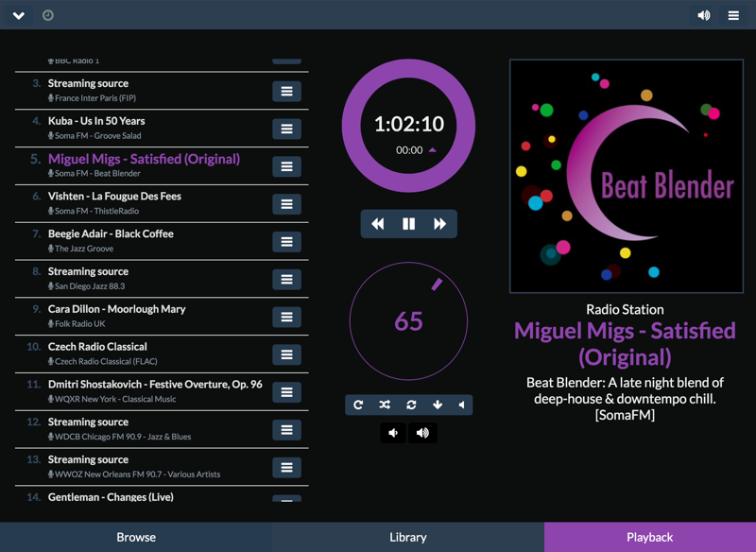The width and height of the screenshot is (756, 552).
Task: Click 'The Jazz Groove' station label
Action: 84,249
